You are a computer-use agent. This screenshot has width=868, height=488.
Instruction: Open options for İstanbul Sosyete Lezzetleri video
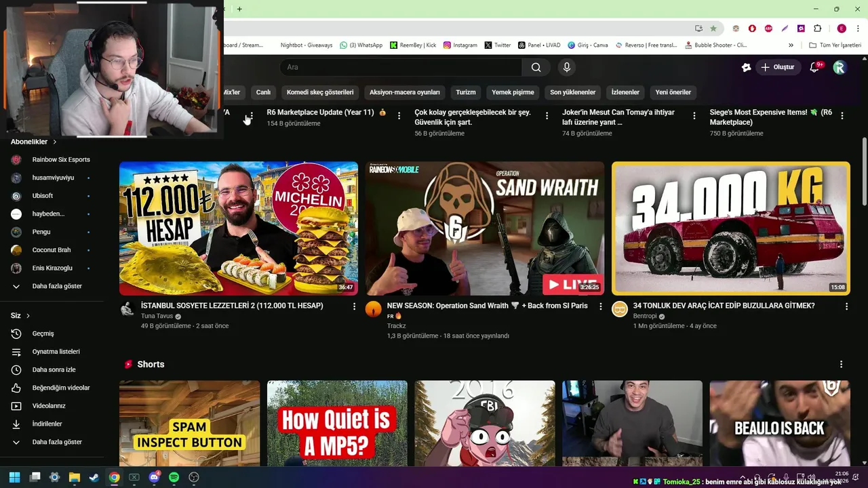(x=354, y=306)
